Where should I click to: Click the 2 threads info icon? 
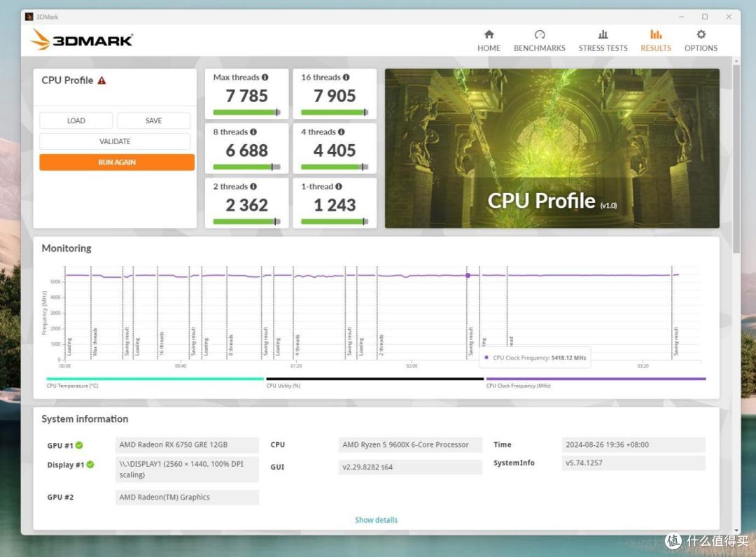point(253,186)
